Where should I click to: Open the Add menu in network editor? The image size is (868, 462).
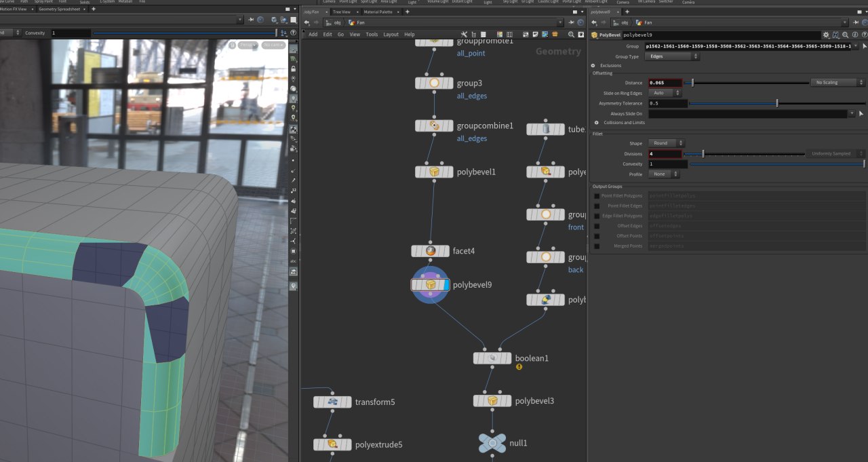(313, 35)
